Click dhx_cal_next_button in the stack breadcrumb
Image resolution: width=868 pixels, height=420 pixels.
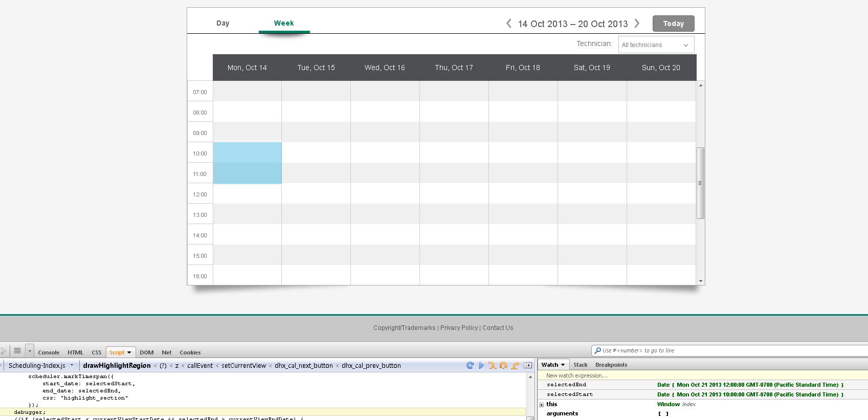click(x=304, y=365)
